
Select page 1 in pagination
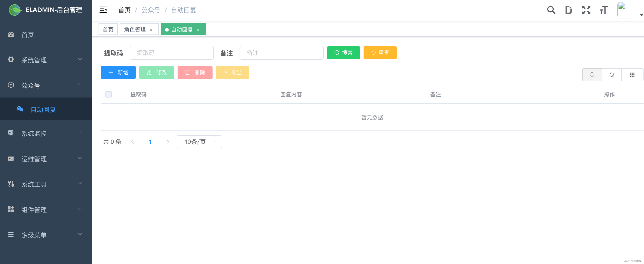pyautogui.click(x=150, y=142)
